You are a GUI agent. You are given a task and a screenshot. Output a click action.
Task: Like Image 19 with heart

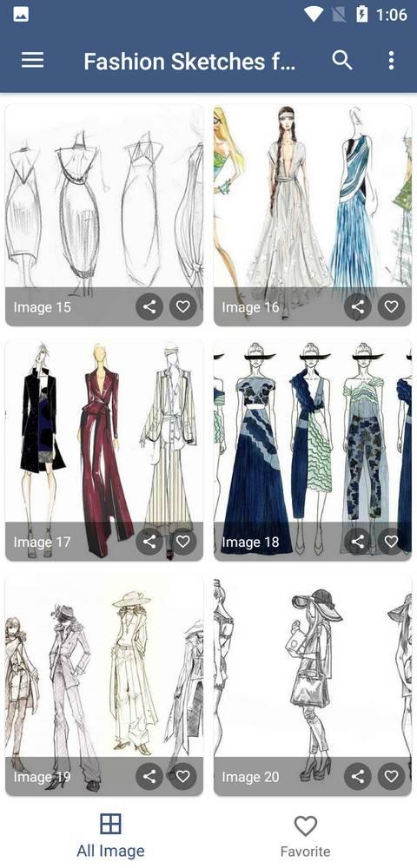coord(183,776)
